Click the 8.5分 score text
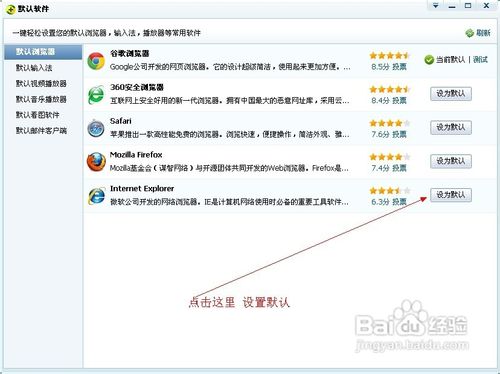 point(380,67)
